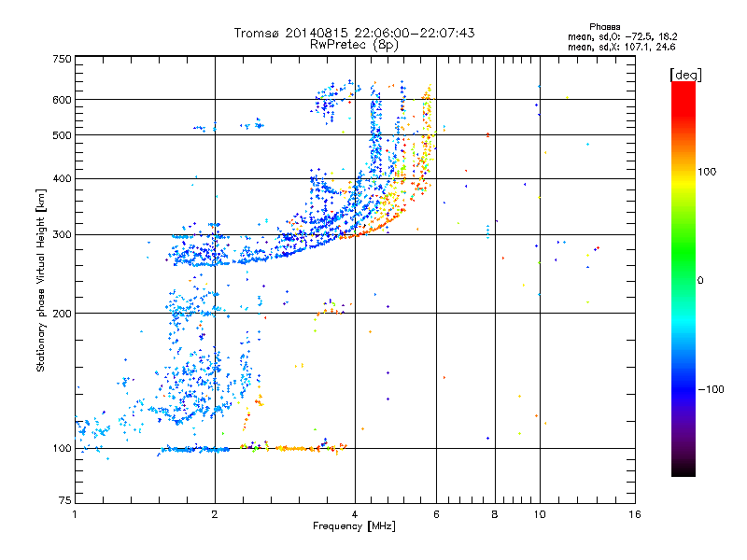This screenshot has height=560, width=747.
Task: Click the 'Phases' header label
Action: pyautogui.click(x=604, y=27)
